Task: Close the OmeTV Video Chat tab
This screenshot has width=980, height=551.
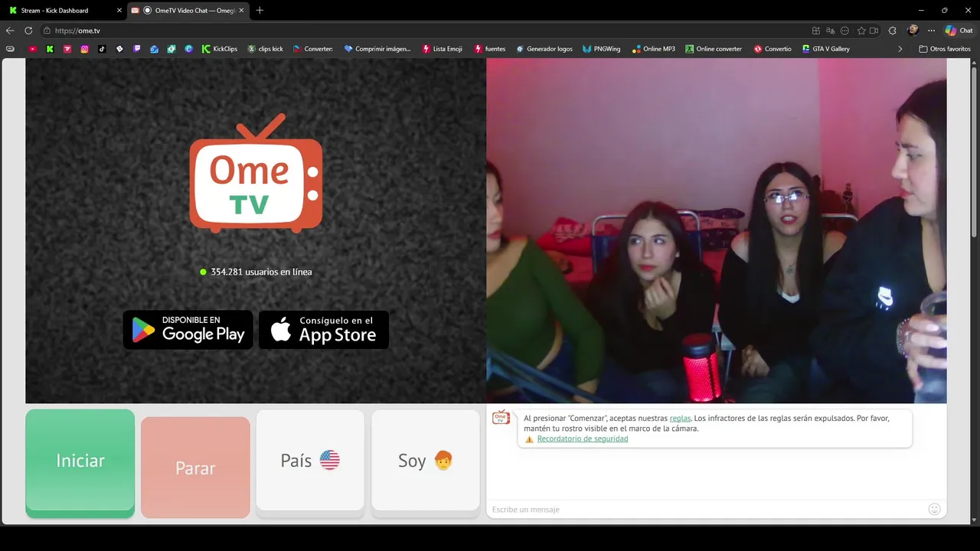Action: (x=241, y=11)
